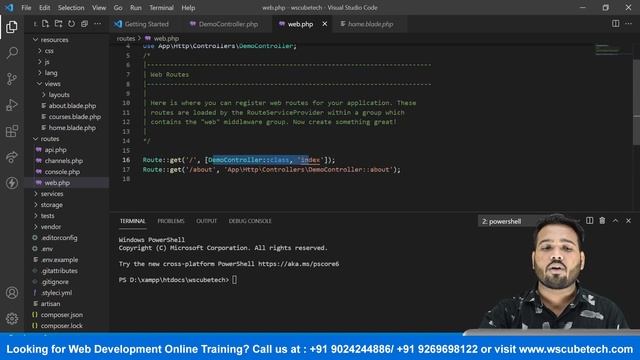Select the DEBUG CONSOLE panel tab
Viewport: 640px width, 360px height.
click(250, 221)
